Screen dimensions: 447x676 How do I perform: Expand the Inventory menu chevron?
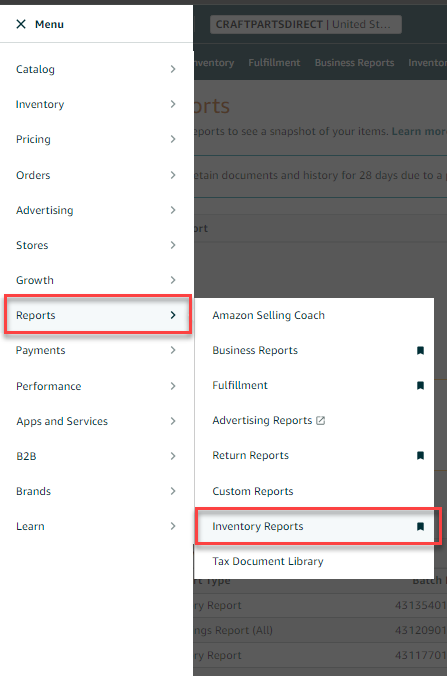pyautogui.click(x=173, y=104)
